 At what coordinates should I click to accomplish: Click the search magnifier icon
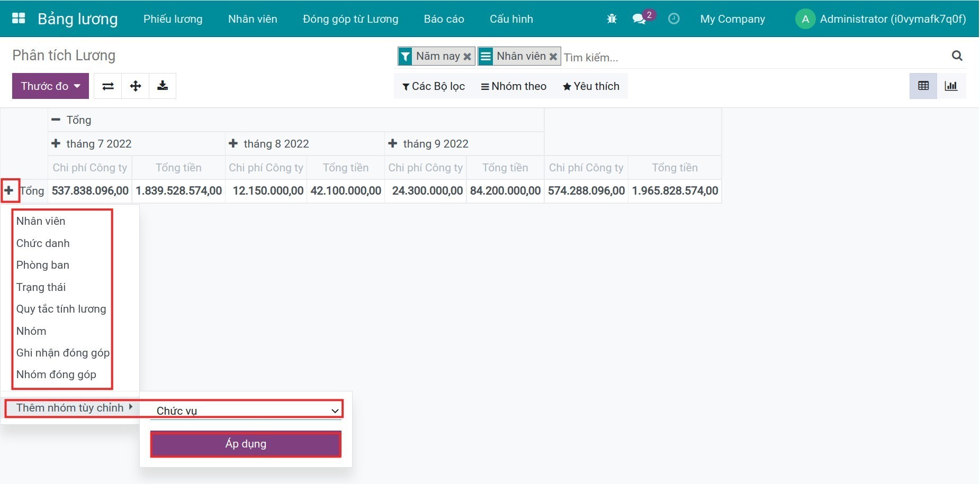pyautogui.click(x=957, y=56)
